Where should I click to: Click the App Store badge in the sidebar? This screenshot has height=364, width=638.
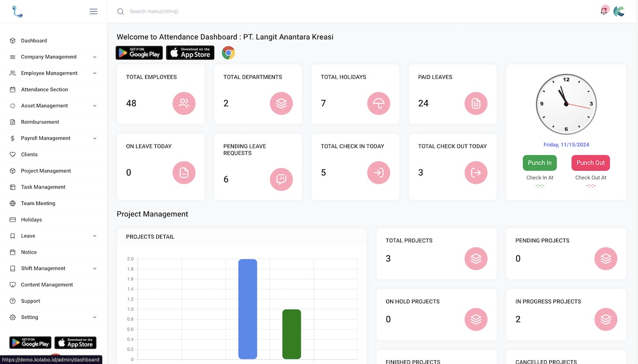pyautogui.click(x=75, y=343)
